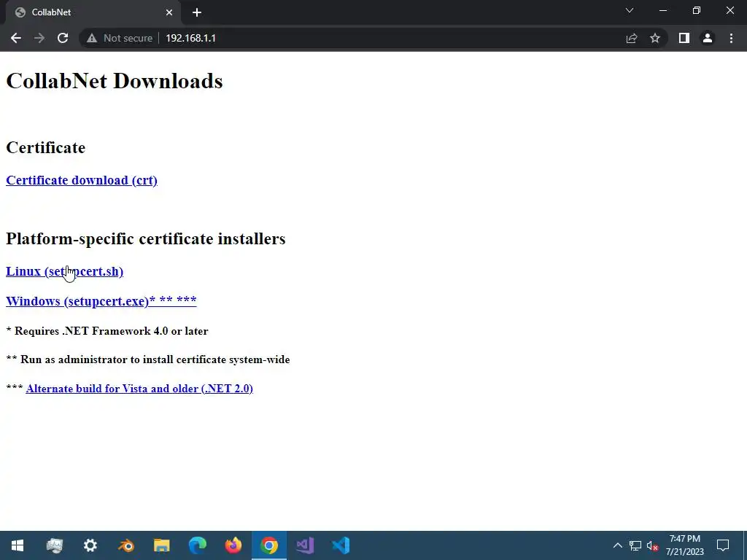Open Visual Studio from taskbar

click(x=305, y=545)
